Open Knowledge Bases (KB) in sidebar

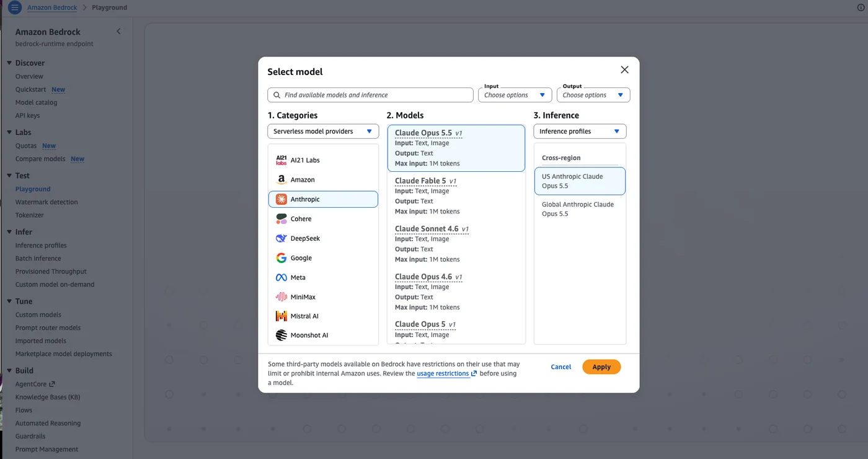pos(48,397)
